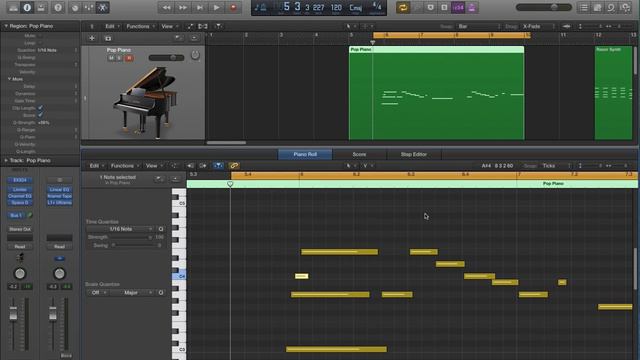The image size is (640, 360).
Task: Click the duplicate track button
Action: 108,38
